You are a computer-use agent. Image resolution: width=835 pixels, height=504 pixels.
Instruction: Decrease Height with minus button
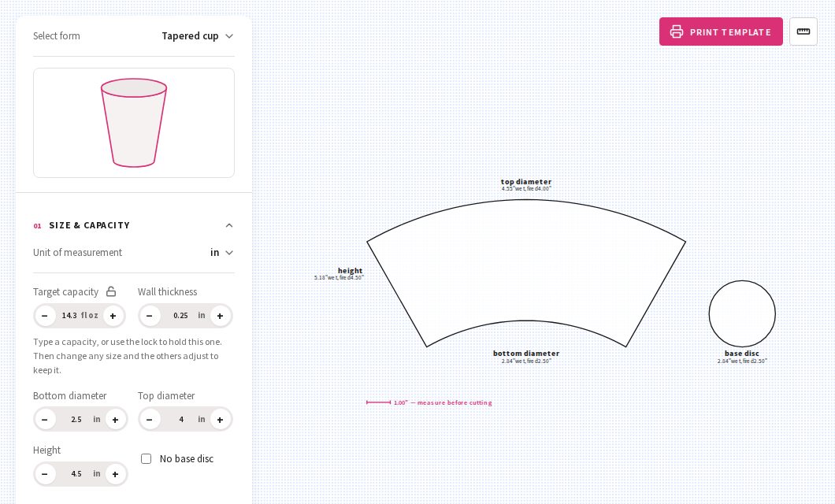(x=45, y=473)
